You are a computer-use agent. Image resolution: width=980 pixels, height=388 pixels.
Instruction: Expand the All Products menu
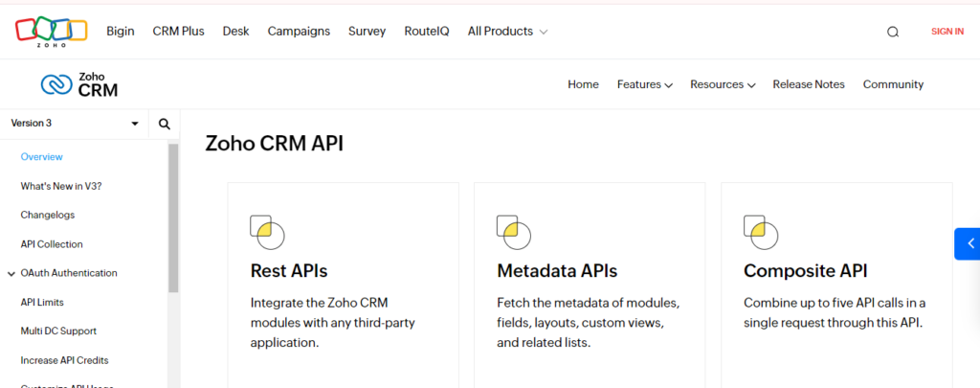[x=507, y=32]
